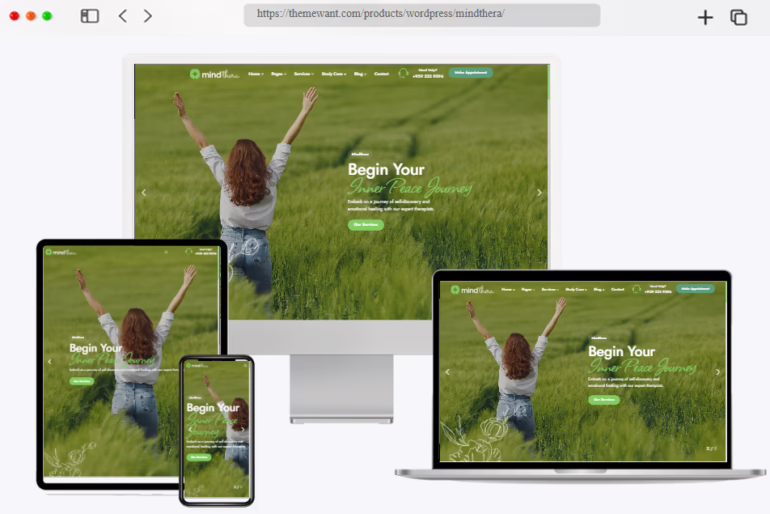770x514 pixels.
Task: Open the Study Case dropdown on the desktop monitor
Action: (334, 74)
